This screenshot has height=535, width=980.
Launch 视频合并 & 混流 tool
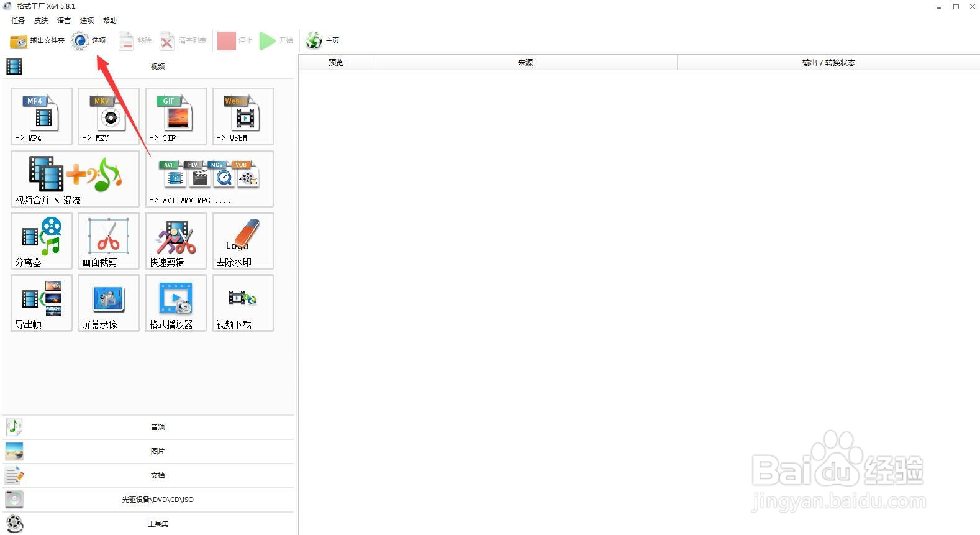pyautogui.click(x=75, y=178)
